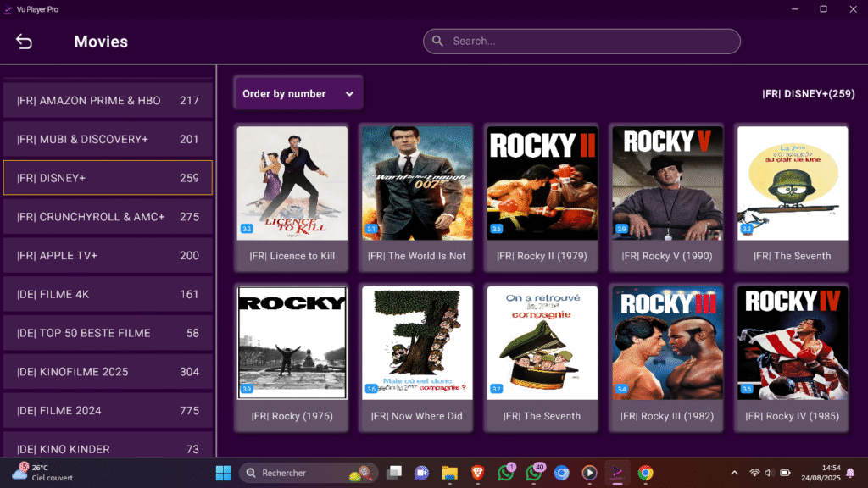The width and height of the screenshot is (868, 488).
Task: Click the |FR| Rocky (1976) title
Action: coord(292,416)
